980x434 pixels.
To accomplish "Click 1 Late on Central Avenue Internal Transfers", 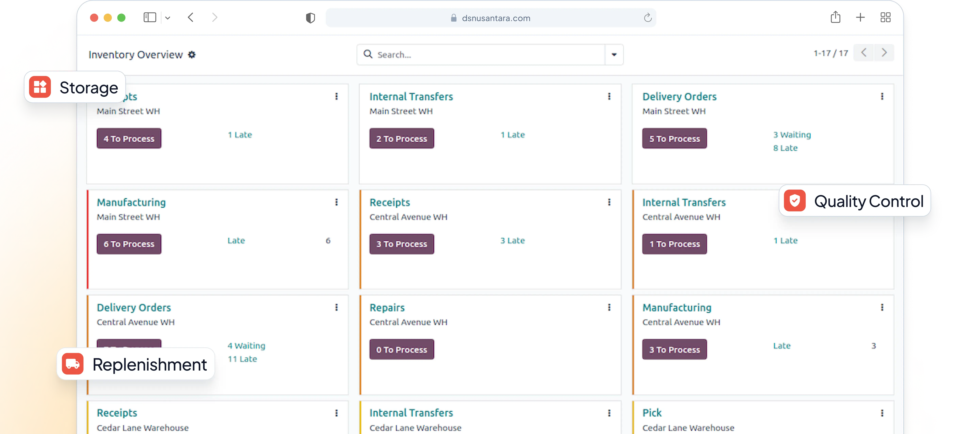I will [x=786, y=240].
